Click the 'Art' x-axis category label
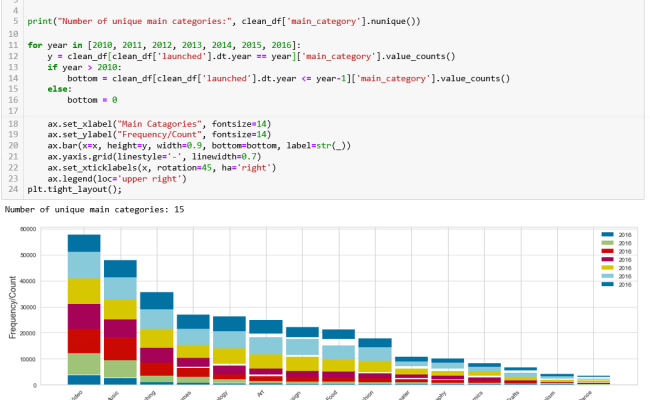This screenshot has width=650, height=400. point(261,394)
